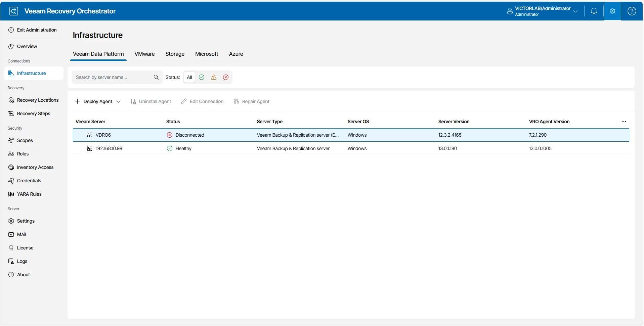This screenshot has height=326, width=644.
Task: Open the Scopes security page
Action: (x=25, y=140)
